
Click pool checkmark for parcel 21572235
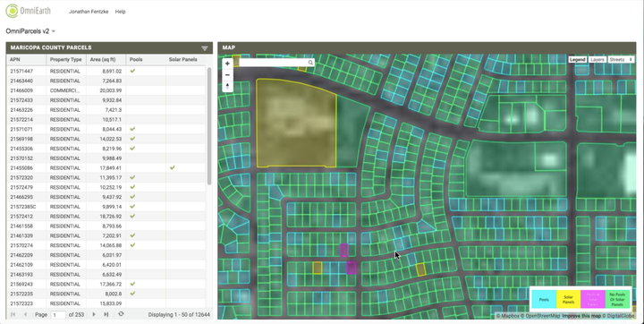coord(132,294)
